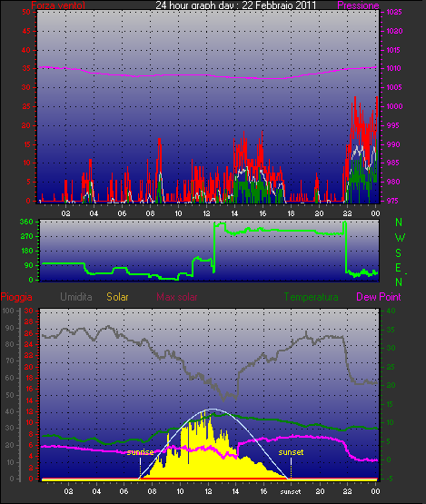
Task: Click the 'Max solar' legend label
Action: coord(177,297)
